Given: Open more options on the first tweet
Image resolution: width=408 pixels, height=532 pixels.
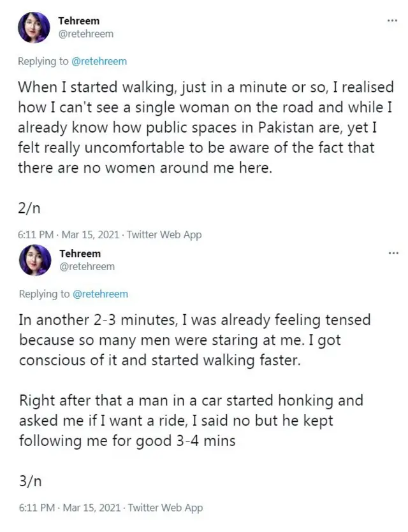Looking at the screenshot, I should point(392,20).
